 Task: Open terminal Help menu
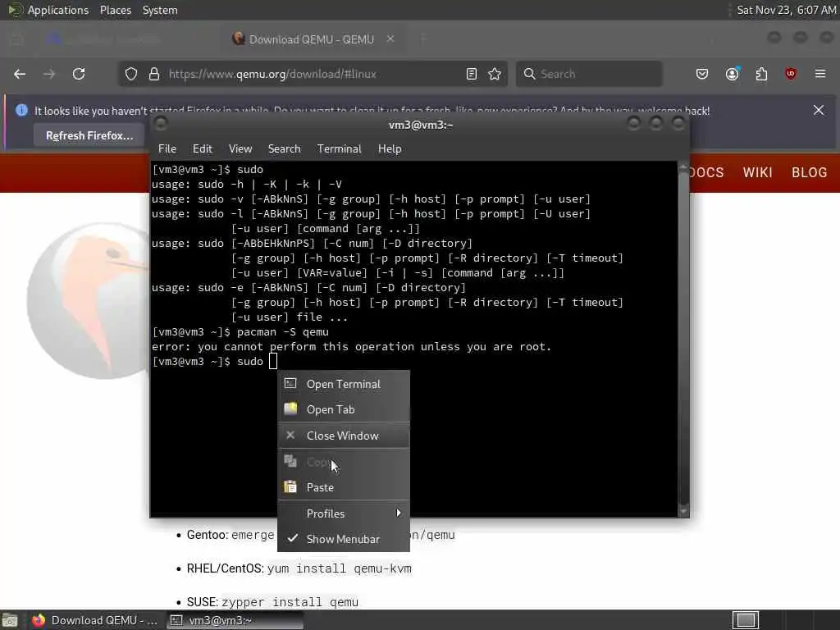pyautogui.click(x=390, y=149)
